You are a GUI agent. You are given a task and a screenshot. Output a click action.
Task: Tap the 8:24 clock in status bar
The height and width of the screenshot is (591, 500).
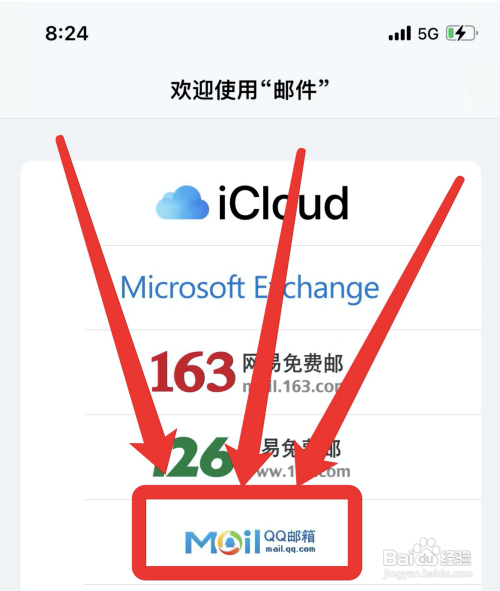(67, 34)
